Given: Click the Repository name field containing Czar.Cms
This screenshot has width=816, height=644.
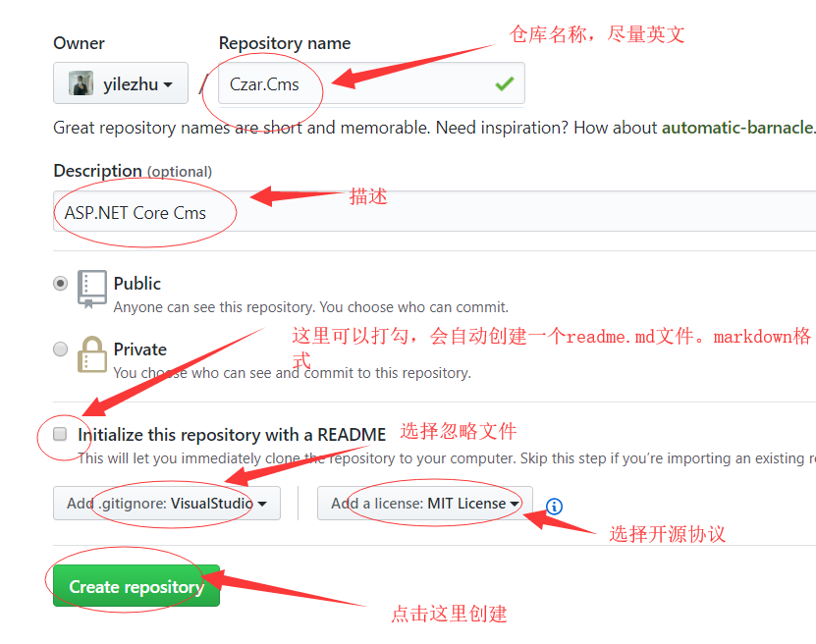Looking at the screenshot, I should point(371,83).
